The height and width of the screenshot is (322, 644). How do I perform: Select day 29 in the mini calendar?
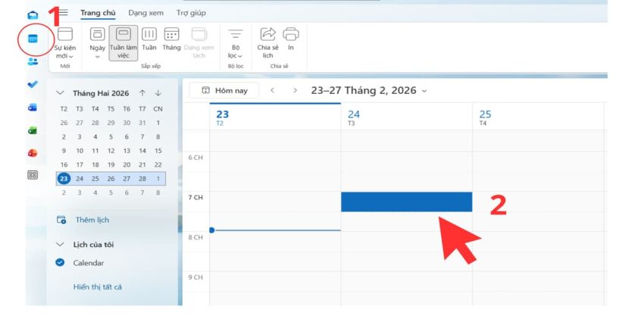click(x=111, y=123)
